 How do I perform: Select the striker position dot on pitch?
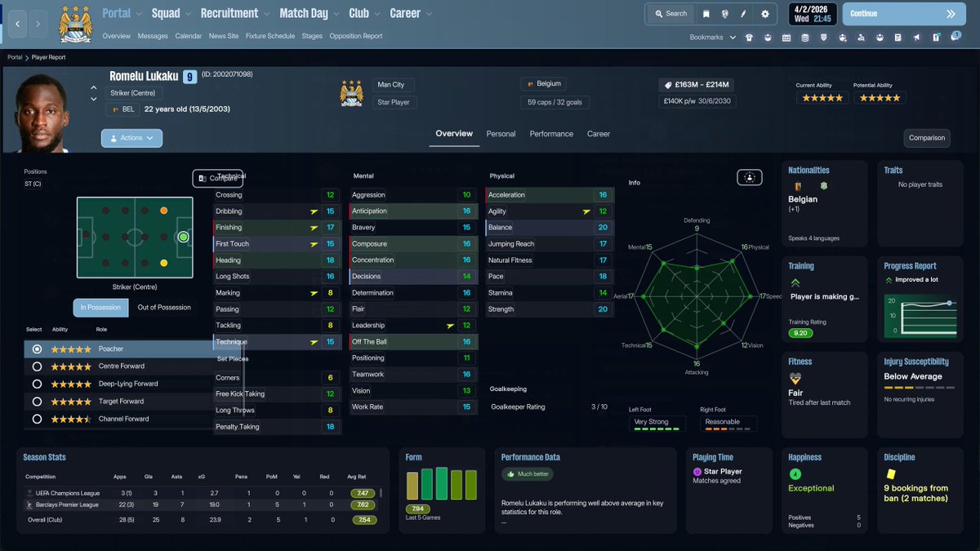pos(183,237)
